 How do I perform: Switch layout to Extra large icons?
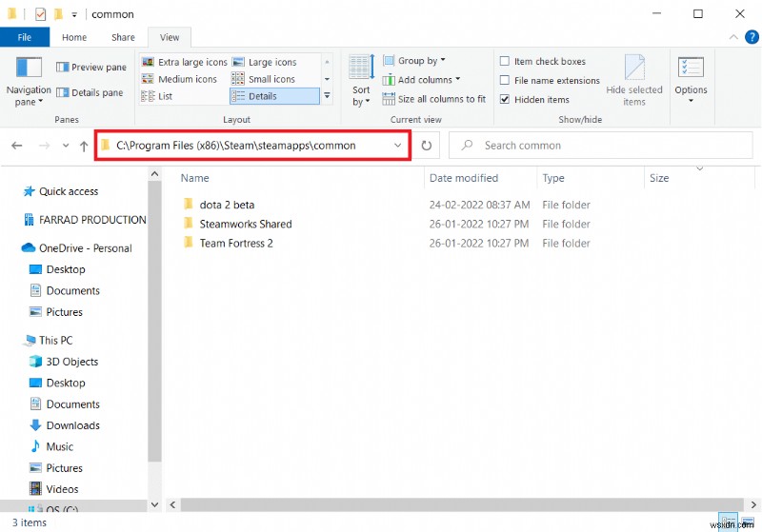tap(184, 62)
